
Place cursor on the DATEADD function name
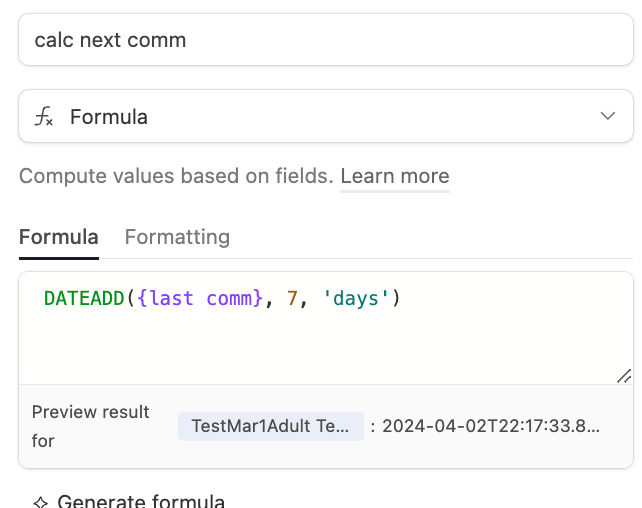pyautogui.click(x=84, y=298)
